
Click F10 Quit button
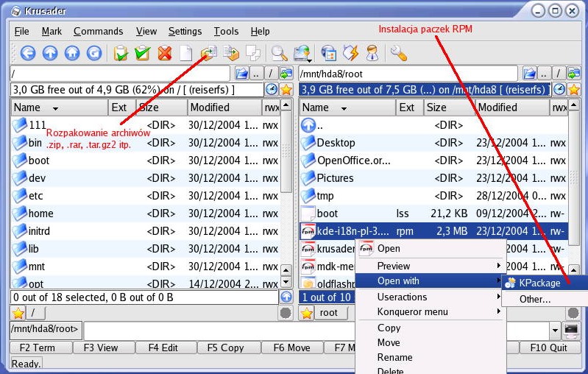pos(549,347)
